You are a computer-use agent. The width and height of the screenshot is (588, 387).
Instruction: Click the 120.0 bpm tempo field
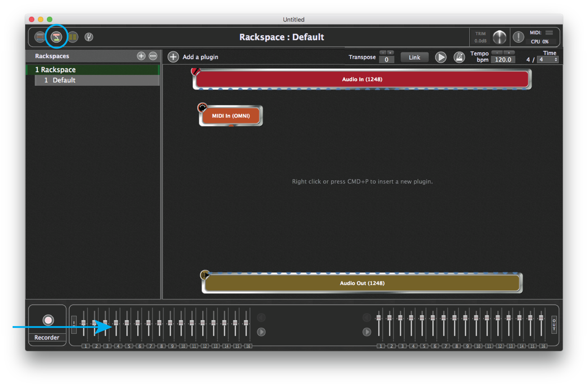(x=503, y=60)
